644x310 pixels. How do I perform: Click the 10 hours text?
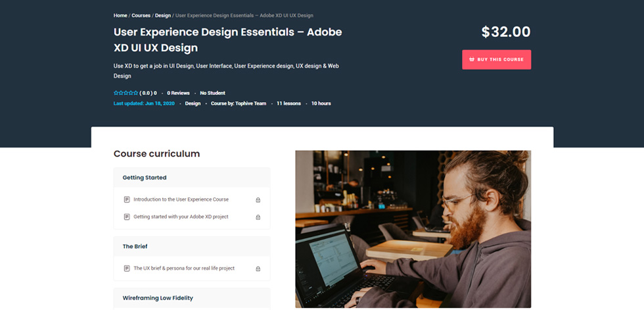point(321,103)
